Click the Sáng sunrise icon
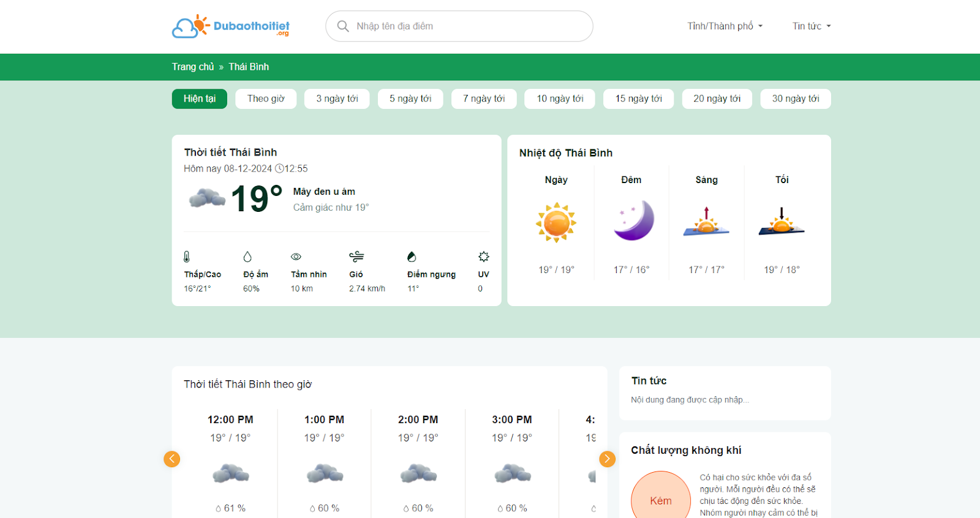 706,222
